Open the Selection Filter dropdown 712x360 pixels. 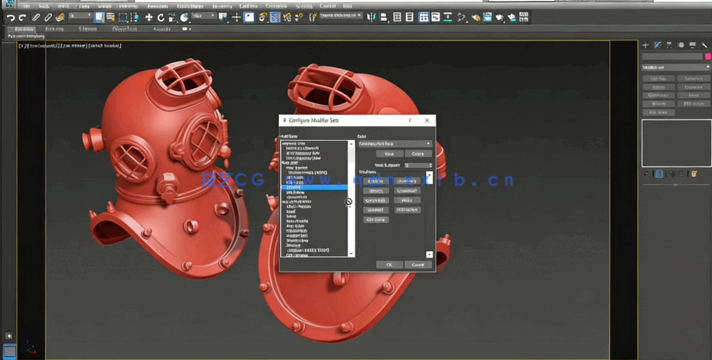80,16
